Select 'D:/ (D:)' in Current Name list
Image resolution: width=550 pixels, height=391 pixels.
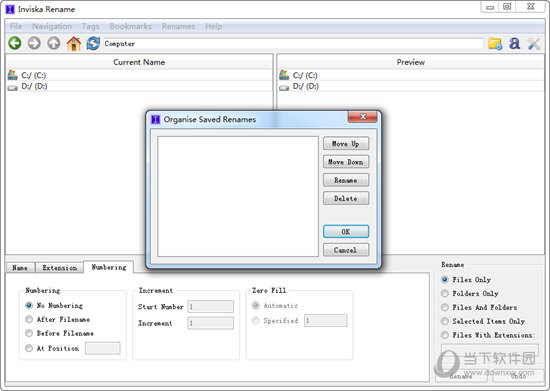click(x=34, y=87)
